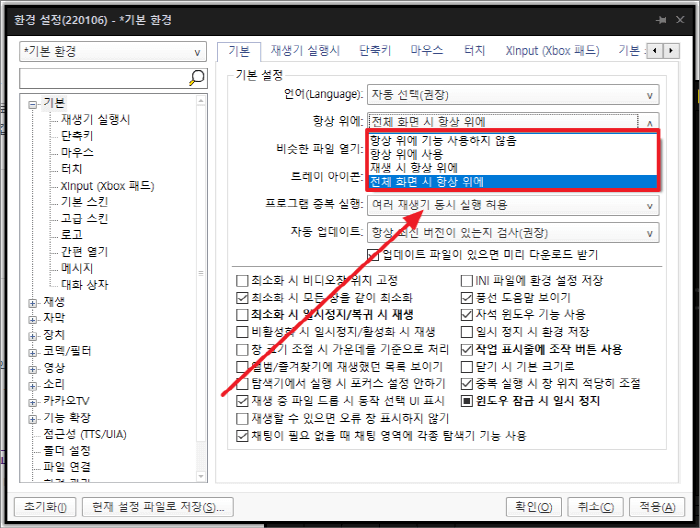Enable INI 파일에 환경 설정 저장

pos(467,281)
